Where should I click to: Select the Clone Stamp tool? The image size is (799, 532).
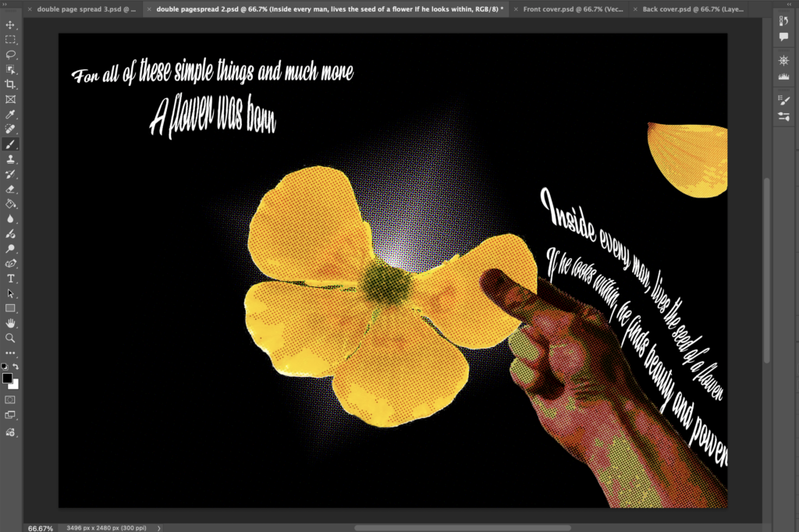11,159
